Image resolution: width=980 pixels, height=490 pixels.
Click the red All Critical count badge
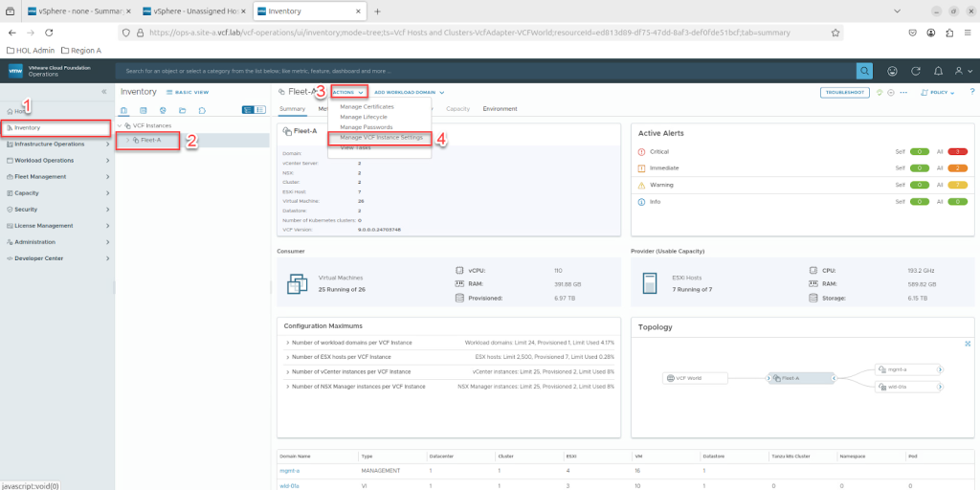[x=957, y=152]
